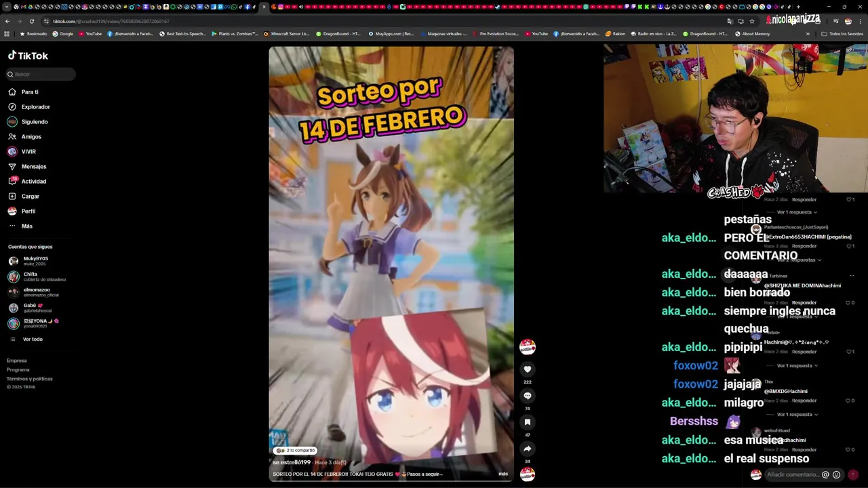Share the video with arrow icon
The height and width of the screenshot is (488, 868).
pyautogui.click(x=527, y=448)
